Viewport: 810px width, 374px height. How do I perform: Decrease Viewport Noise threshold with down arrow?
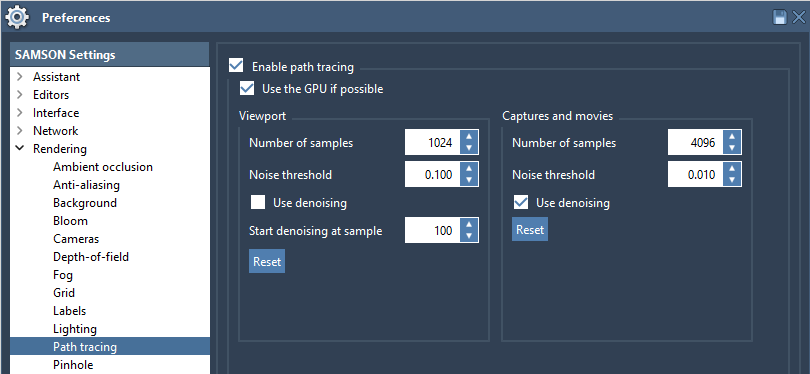coord(469,180)
